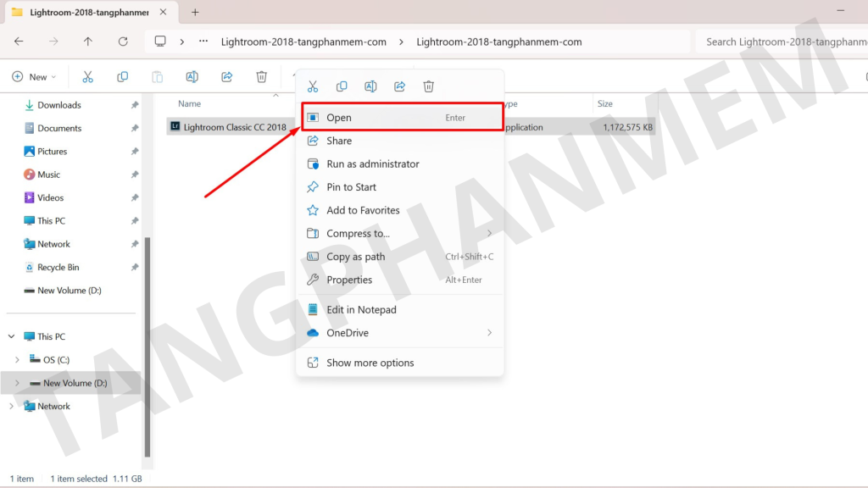This screenshot has width=868, height=488.
Task: Click the Rename icon in the context menu
Action: 370,86
